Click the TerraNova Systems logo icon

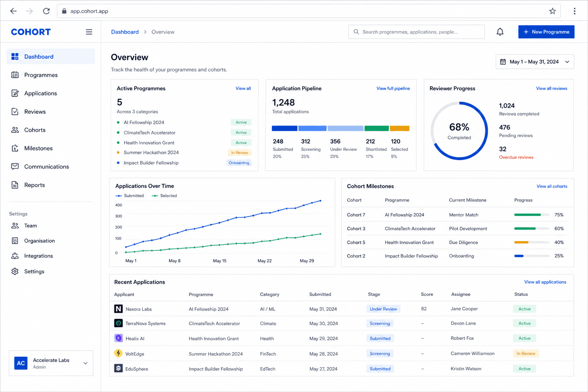click(118, 323)
